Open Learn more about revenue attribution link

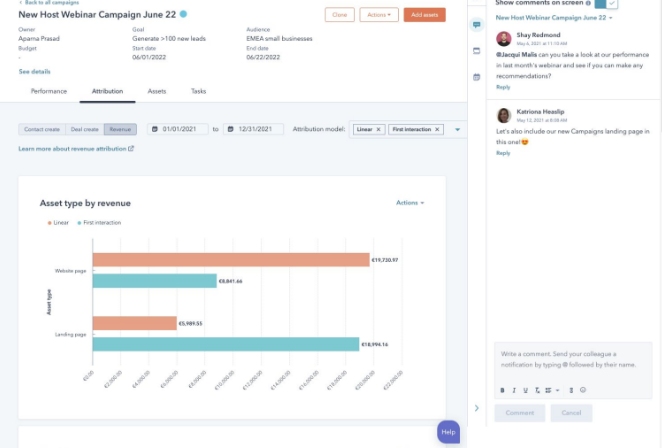point(72,149)
